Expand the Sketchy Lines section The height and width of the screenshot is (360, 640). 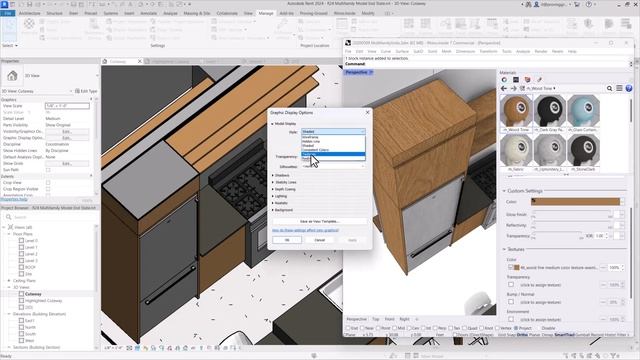coord(273,182)
